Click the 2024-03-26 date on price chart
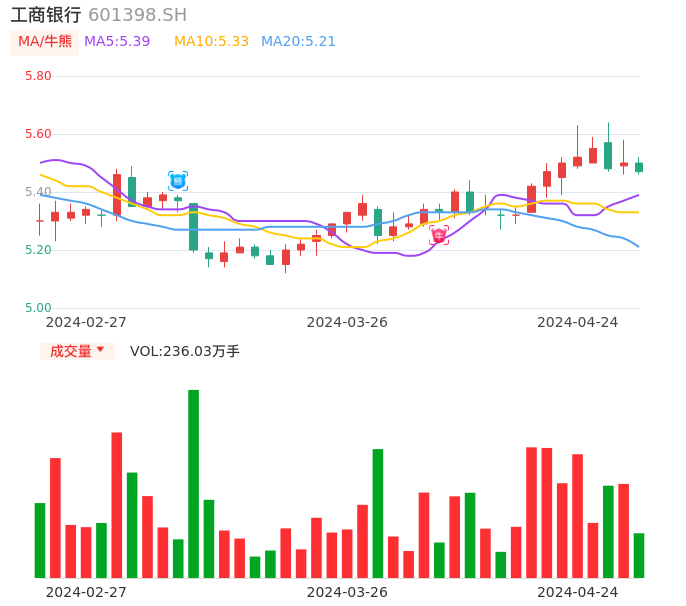Image resolution: width=686 pixels, height=606 pixels. [x=347, y=322]
